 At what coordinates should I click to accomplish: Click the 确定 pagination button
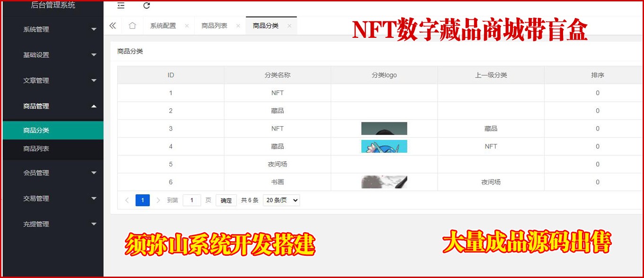pos(226,200)
